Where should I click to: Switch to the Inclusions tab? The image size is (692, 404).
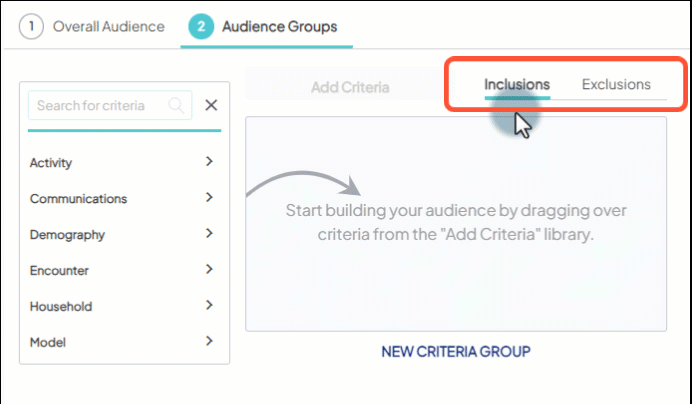[x=517, y=84]
